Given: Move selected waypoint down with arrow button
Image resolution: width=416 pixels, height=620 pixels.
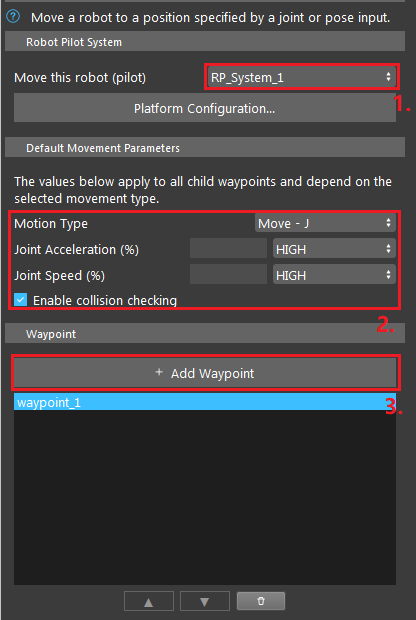Looking at the screenshot, I should pyautogui.click(x=204, y=601).
